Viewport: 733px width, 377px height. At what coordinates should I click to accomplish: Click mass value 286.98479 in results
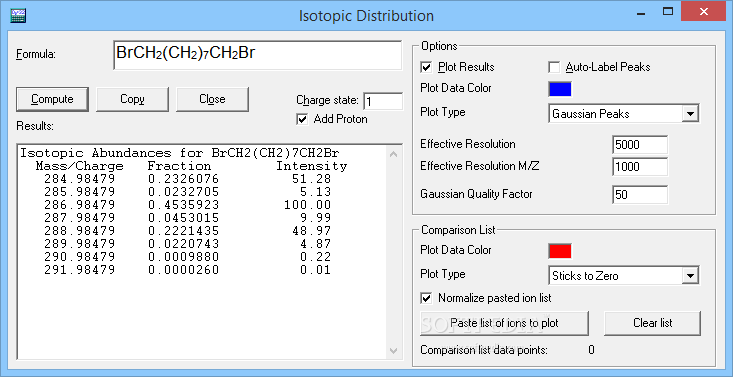[79, 205]
